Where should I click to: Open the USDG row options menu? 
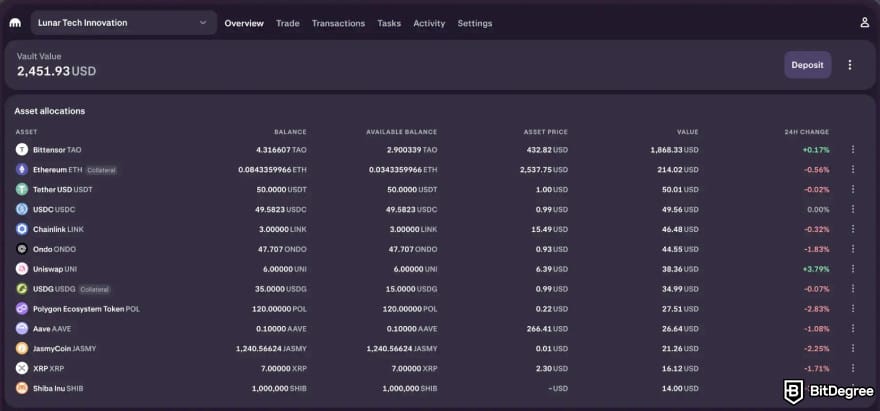coord(853,289)
